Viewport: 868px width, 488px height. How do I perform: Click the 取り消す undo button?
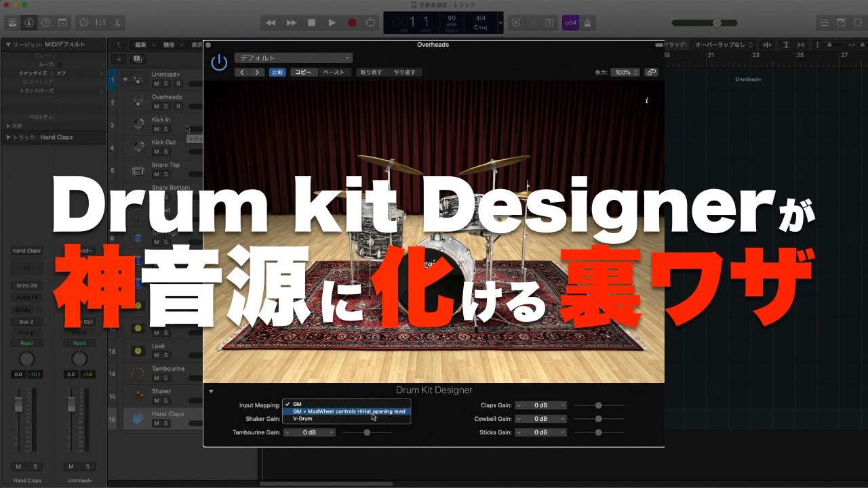pos(371,72)
